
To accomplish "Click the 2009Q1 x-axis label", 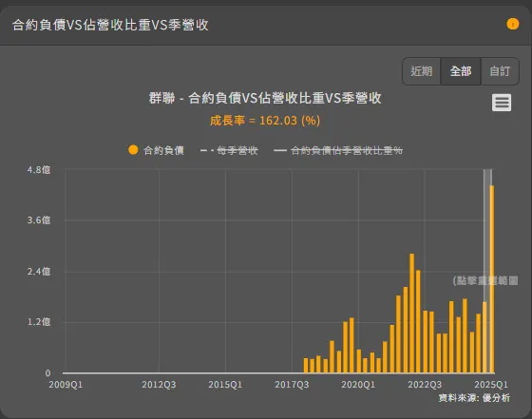I will [x=66, y=385].
